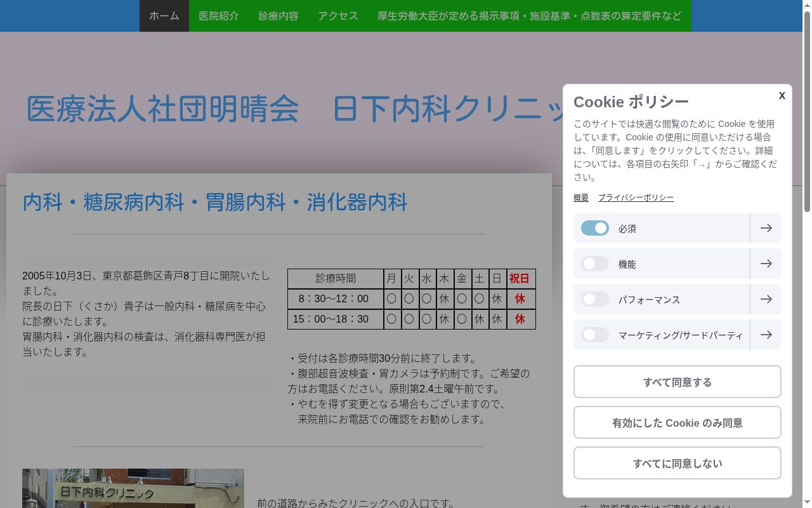
Task: Click the 木 column header in schedule
Action: (445, 279)
